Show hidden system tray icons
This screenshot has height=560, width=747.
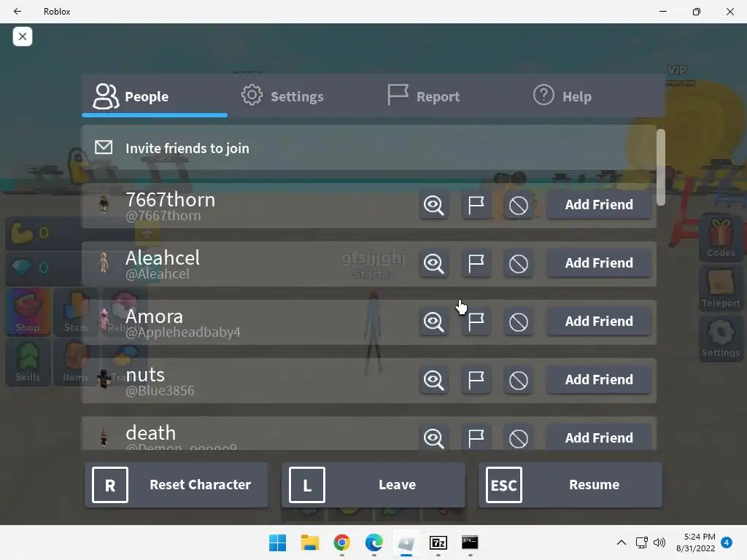pos(622,542)
